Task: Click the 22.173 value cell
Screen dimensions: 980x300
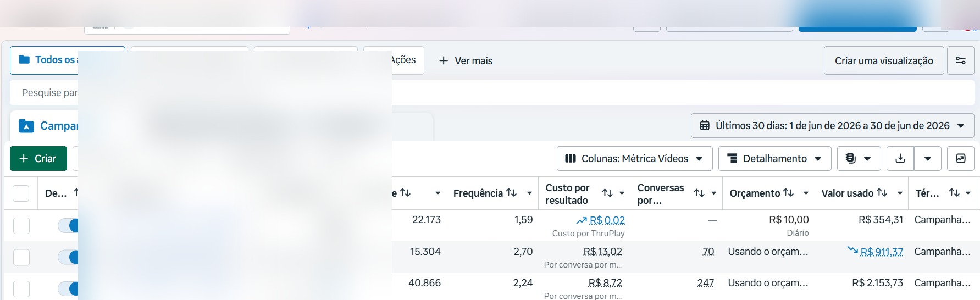Action: (x=427, y=220)
